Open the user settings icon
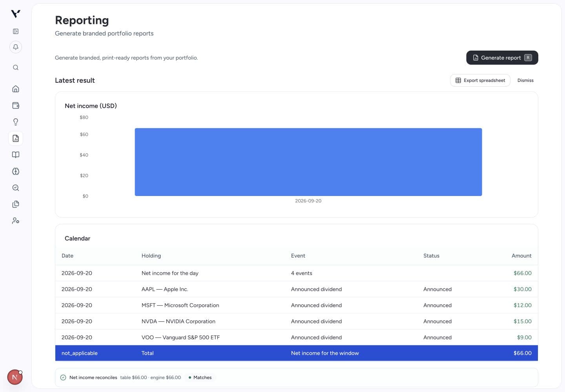This screenshot has height=392, width=565. tap(16, 221)
